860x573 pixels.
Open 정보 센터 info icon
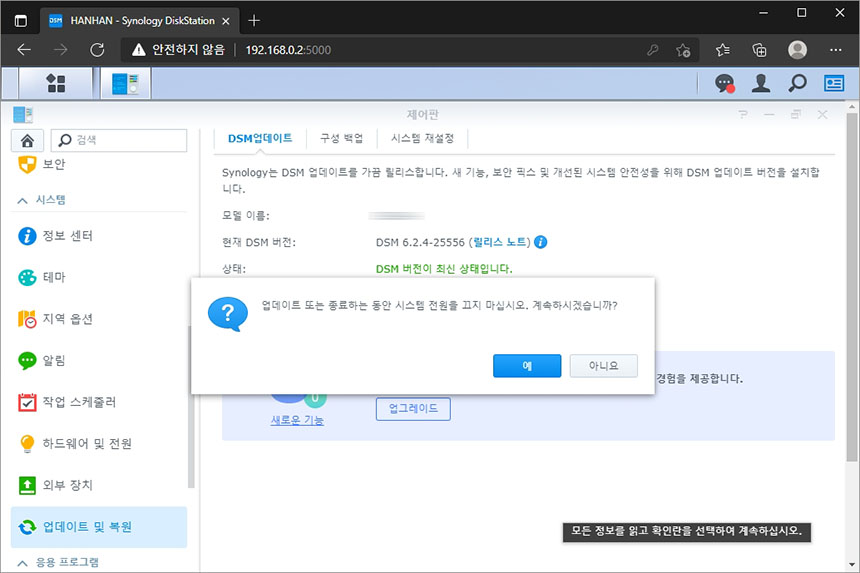tap(27, 236)
